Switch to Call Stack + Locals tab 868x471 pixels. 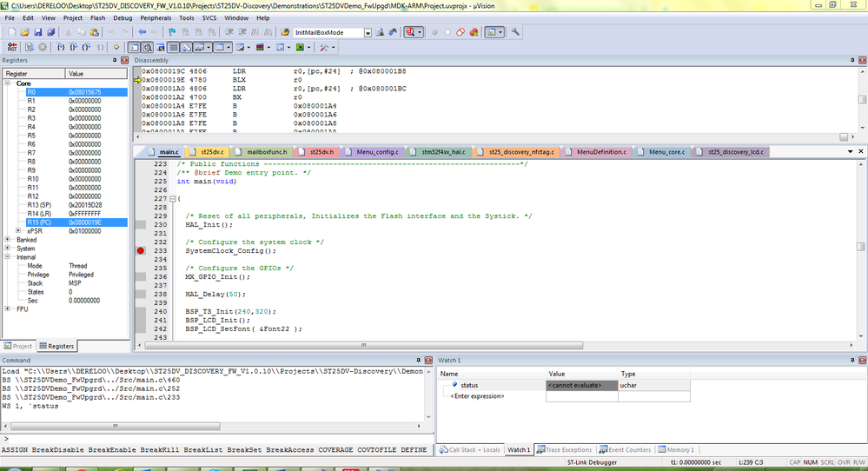point(470,450)
